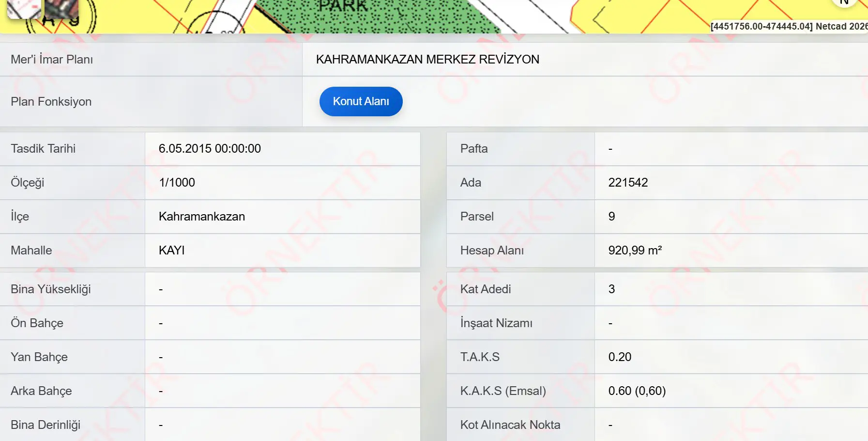The height and width of the screenshot is (441, 868).
Task: Select the scale value 1/1000
Action: (177, 182)
